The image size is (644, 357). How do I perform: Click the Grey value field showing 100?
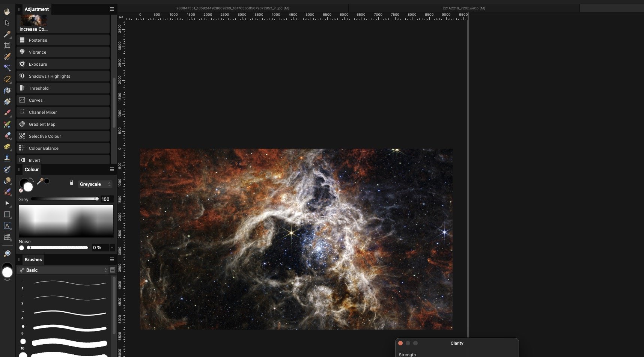106,199
